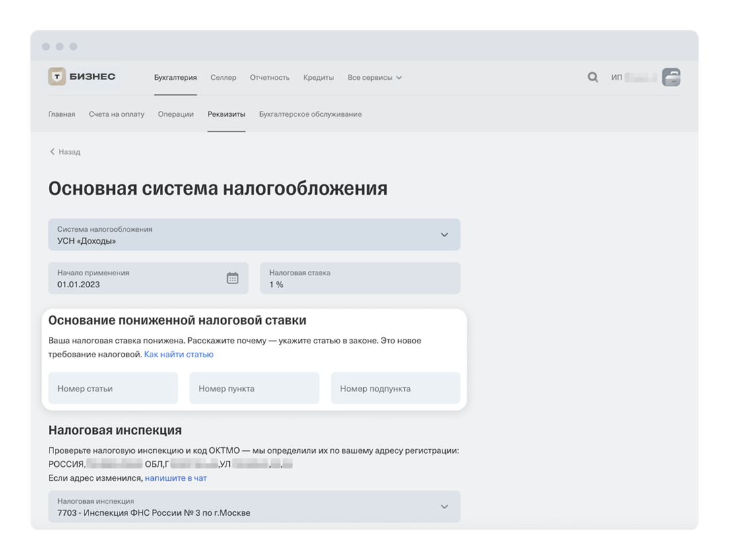Click the Номер подпункта field
The height and width of the screenshot is (560, 729).
[395, 388]
